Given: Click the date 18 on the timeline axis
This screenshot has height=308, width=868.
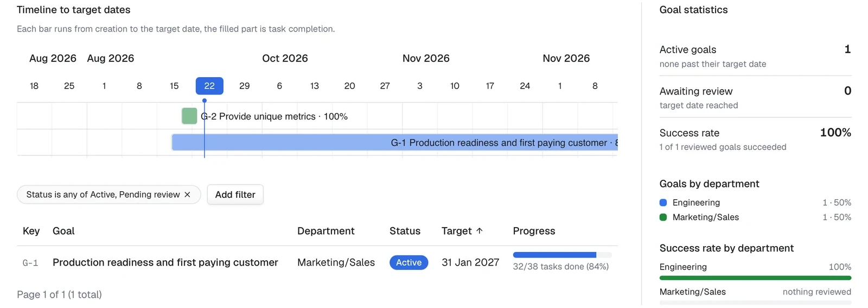Looking at the screenshot, I should 34,86.
